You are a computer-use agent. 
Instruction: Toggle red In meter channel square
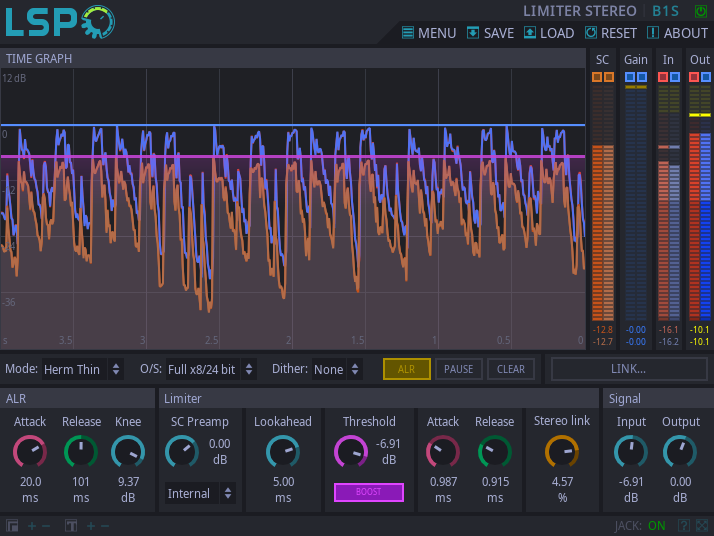point(663,77)
